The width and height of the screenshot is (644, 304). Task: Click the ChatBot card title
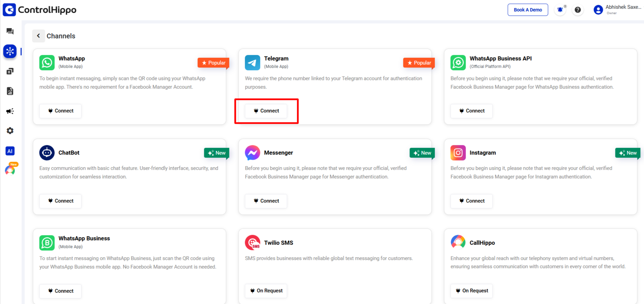(x=69, y=153)
